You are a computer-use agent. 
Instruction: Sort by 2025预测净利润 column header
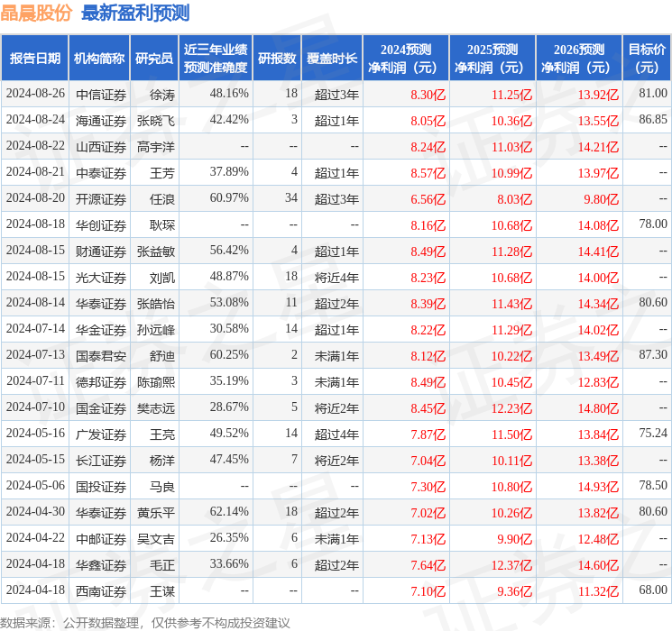[x=492, y=59]
